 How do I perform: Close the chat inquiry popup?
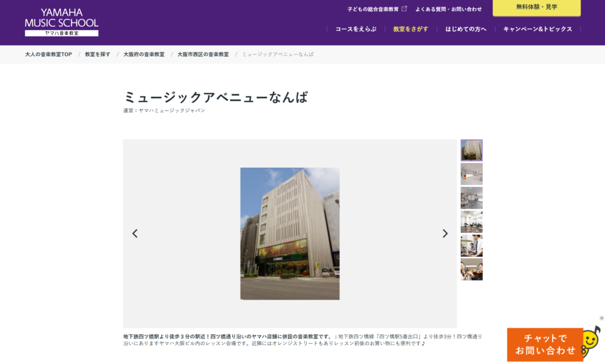[601, 318]
